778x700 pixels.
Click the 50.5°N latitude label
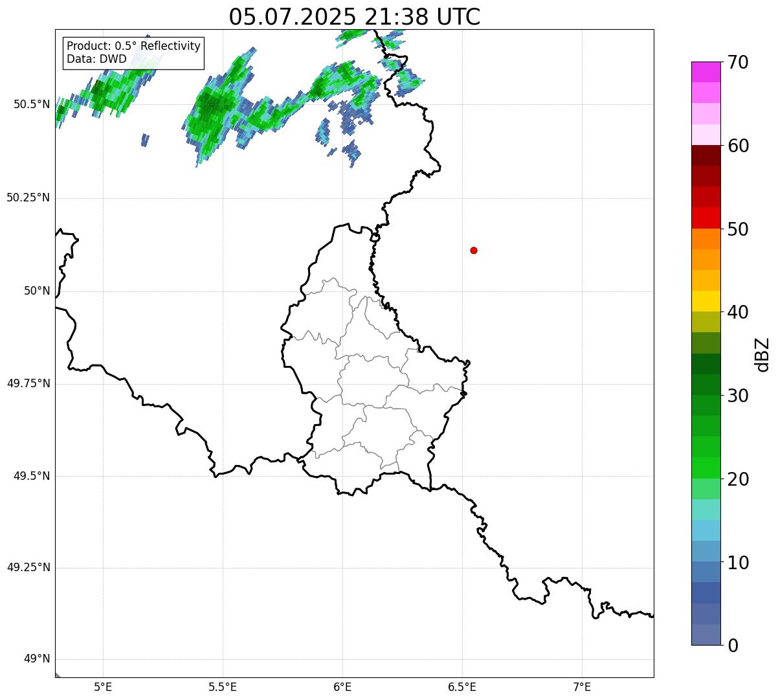(x=32, y=104)
